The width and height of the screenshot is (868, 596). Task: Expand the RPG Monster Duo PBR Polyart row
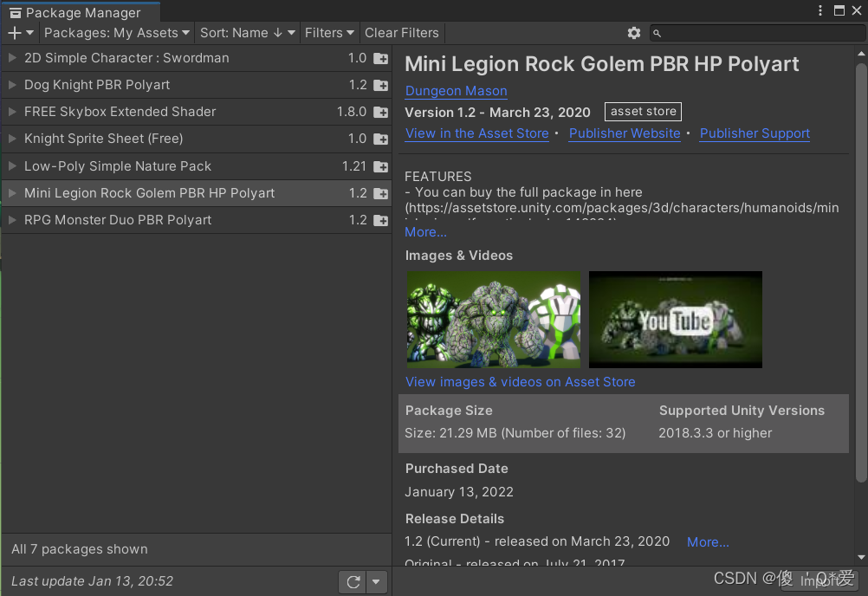[12, 220]
